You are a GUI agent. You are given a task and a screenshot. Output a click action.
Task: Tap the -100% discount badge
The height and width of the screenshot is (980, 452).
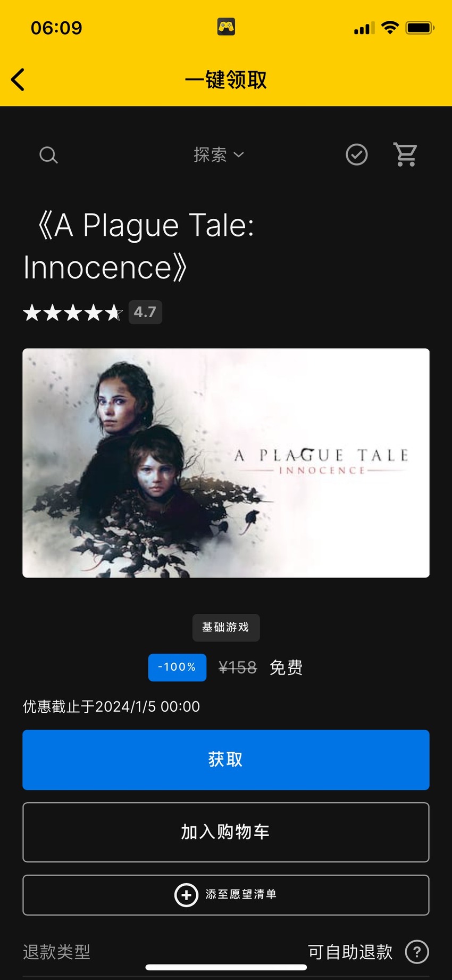coord(177,668)
